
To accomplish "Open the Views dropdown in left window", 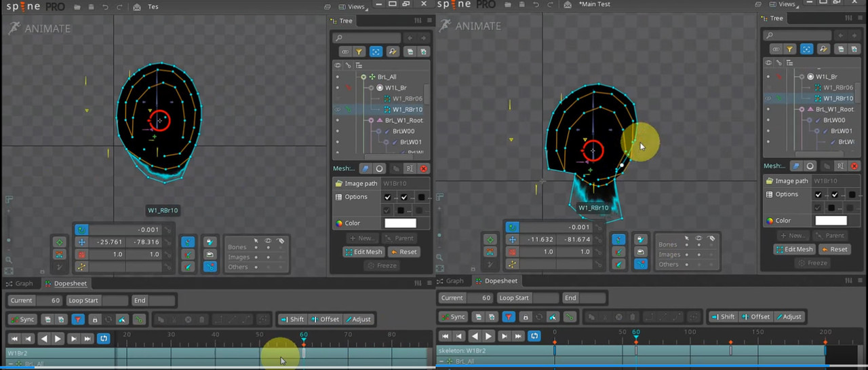I will click(357, 7).
